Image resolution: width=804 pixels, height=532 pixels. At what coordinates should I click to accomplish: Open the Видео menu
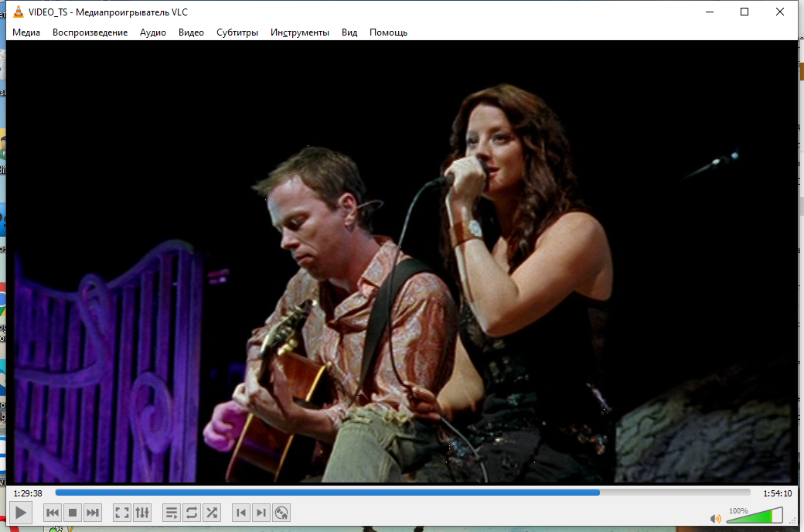coord(191,32)
